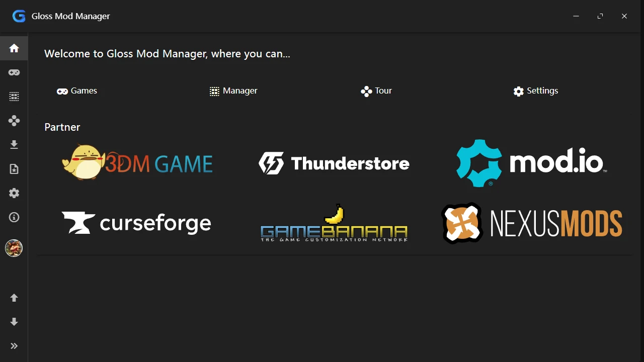Open the Tour icon in the sidebar
This screenshot has width=644, height=362.
click(14, 121)
